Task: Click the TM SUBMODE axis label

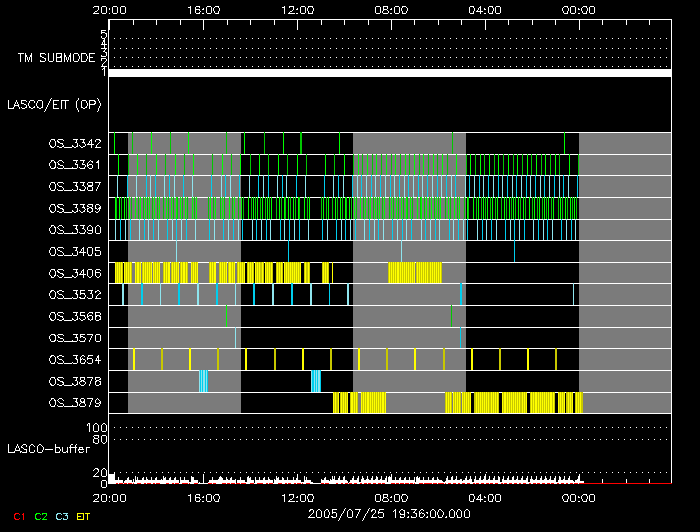Action: [56, 58]
